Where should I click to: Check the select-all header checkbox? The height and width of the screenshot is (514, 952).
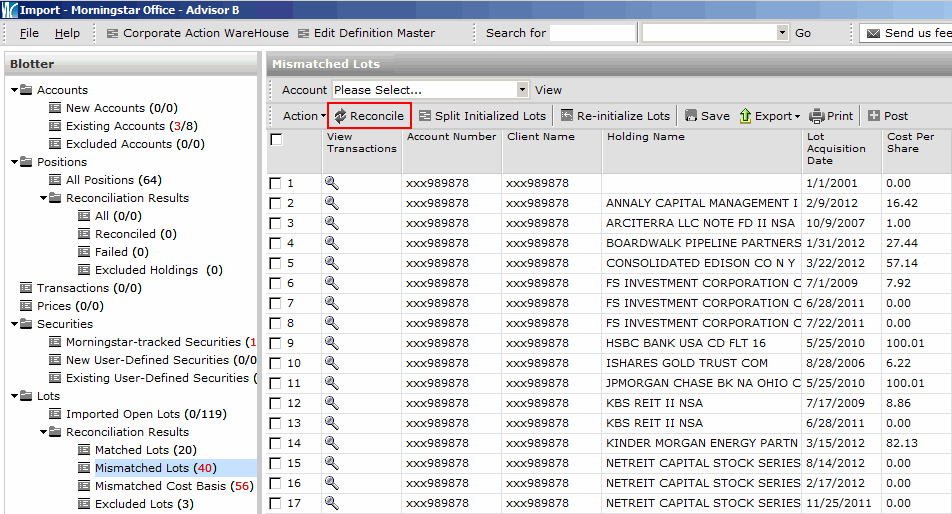click(x=277, y=140)
